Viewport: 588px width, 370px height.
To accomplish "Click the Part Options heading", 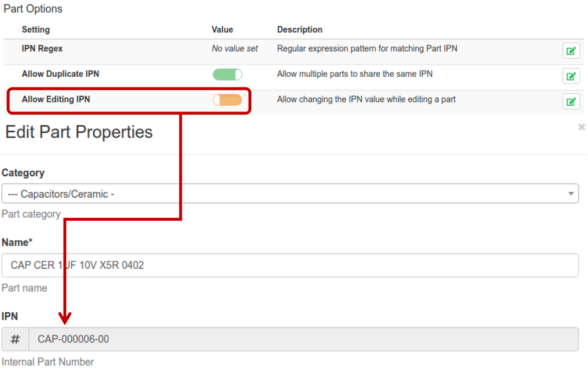I will click(x=33, y=9).
